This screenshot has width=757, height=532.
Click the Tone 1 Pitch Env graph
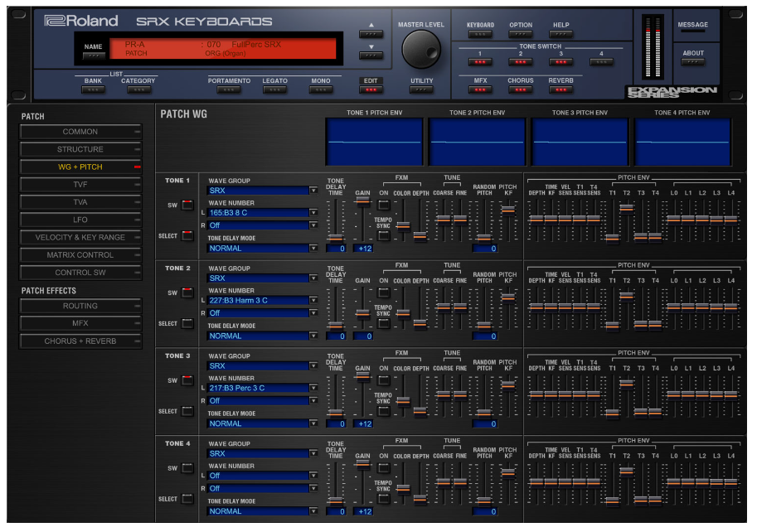point(374,143)
